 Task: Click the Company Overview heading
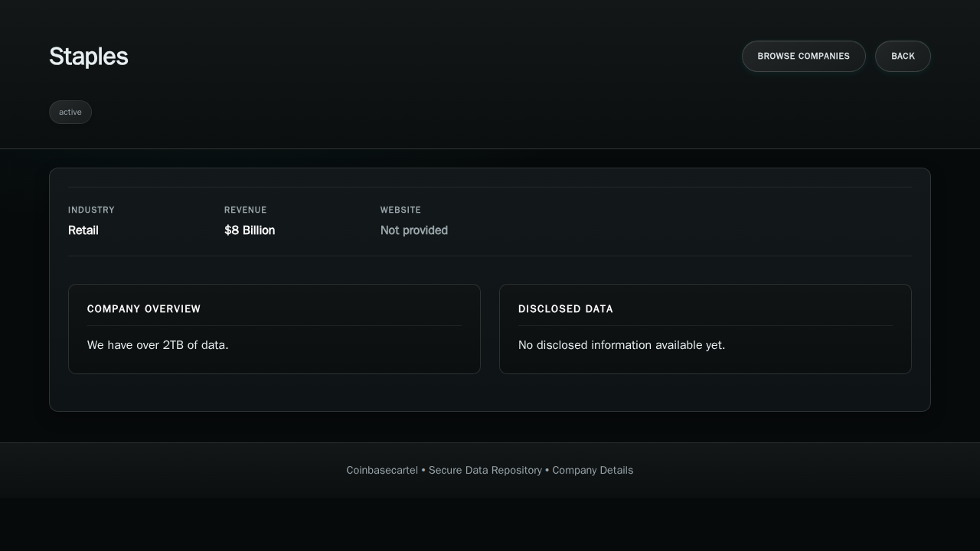pos(144,309)
